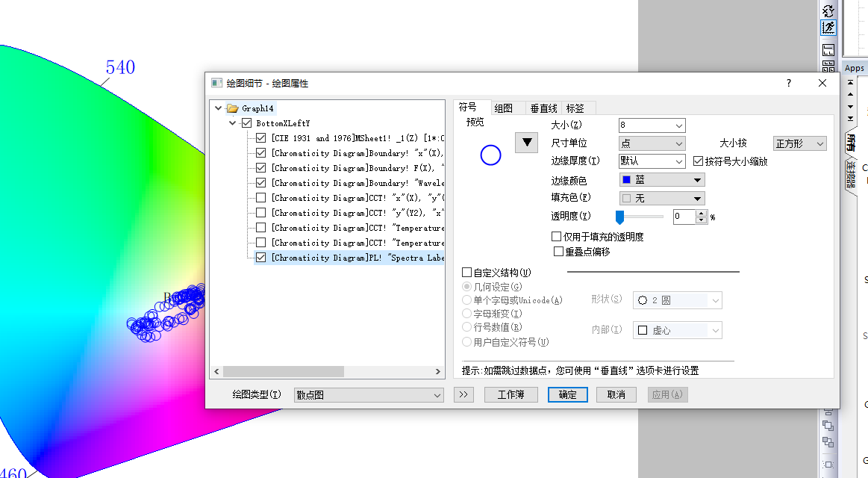Activate the Rescale tool on right toolbar
The height and width of the screenshot is (478, 868).
(x=828, y=28)
